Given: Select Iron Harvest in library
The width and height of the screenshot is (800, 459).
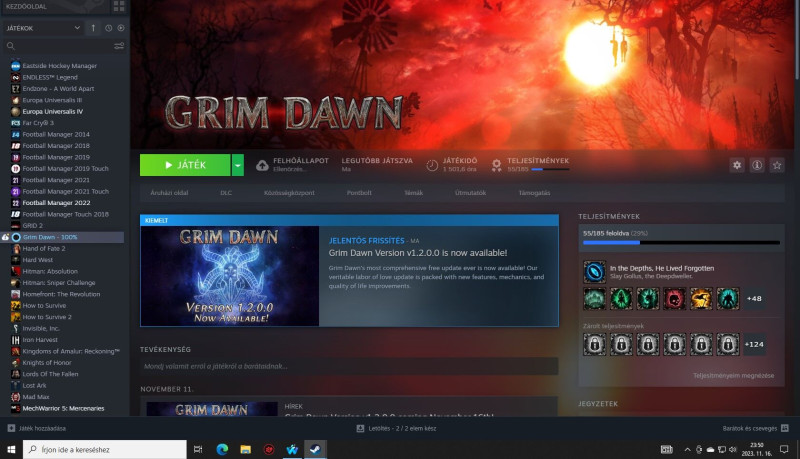Looking at the screenshot, I should point(40,340).
